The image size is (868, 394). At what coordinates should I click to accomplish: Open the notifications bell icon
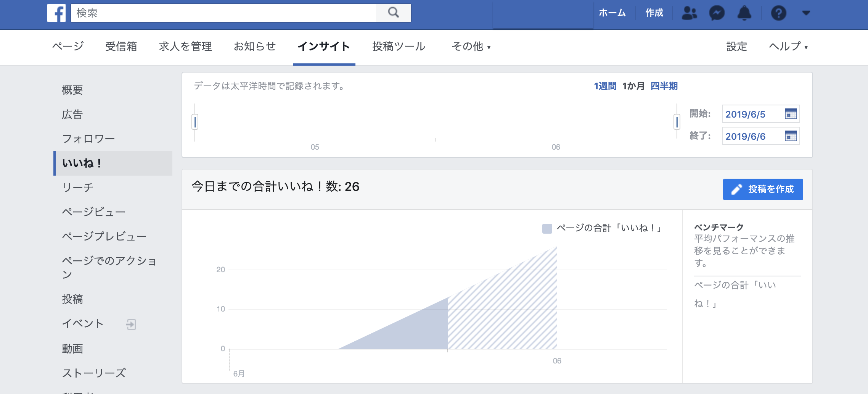[744, 13]
